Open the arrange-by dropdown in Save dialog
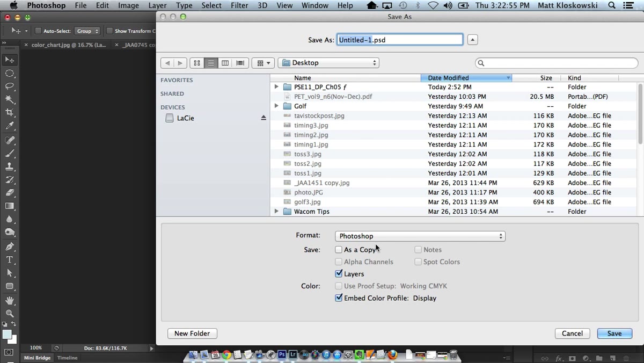The height and width of the screenshot is (363, 644). tap(263, 63)
